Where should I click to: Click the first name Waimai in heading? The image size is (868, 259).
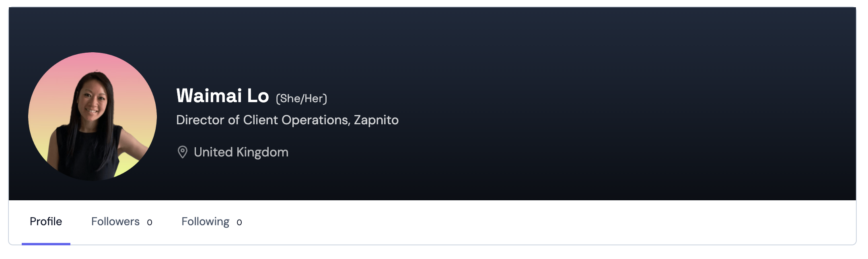coord(209,96)
